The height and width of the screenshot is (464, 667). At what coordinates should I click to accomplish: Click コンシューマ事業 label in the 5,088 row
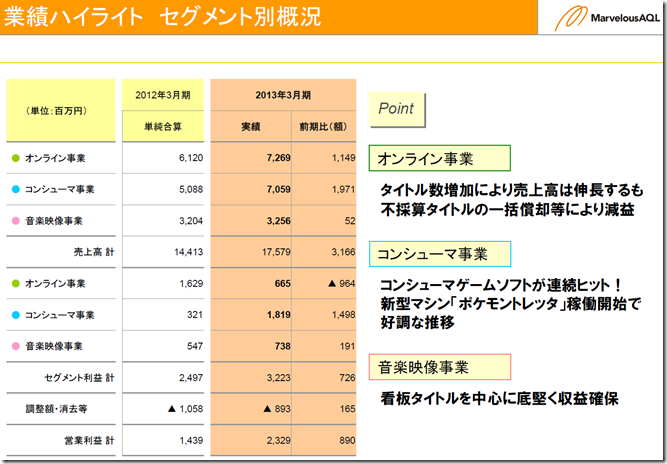pyautogui.click(x=60, y=190)
